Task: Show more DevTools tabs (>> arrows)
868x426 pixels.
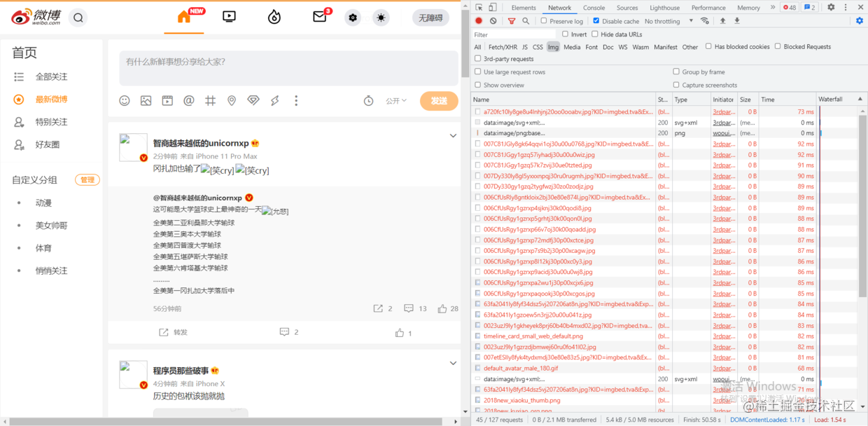Action: [773, 8]
